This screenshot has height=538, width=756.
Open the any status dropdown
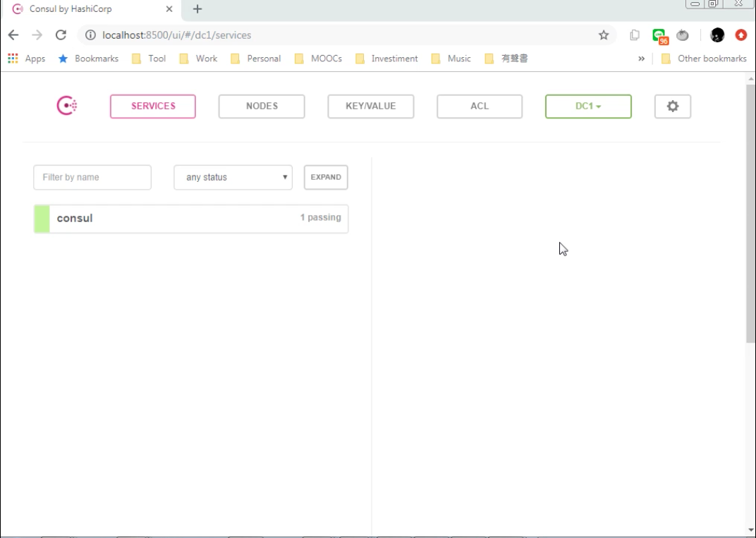[233, 177]
